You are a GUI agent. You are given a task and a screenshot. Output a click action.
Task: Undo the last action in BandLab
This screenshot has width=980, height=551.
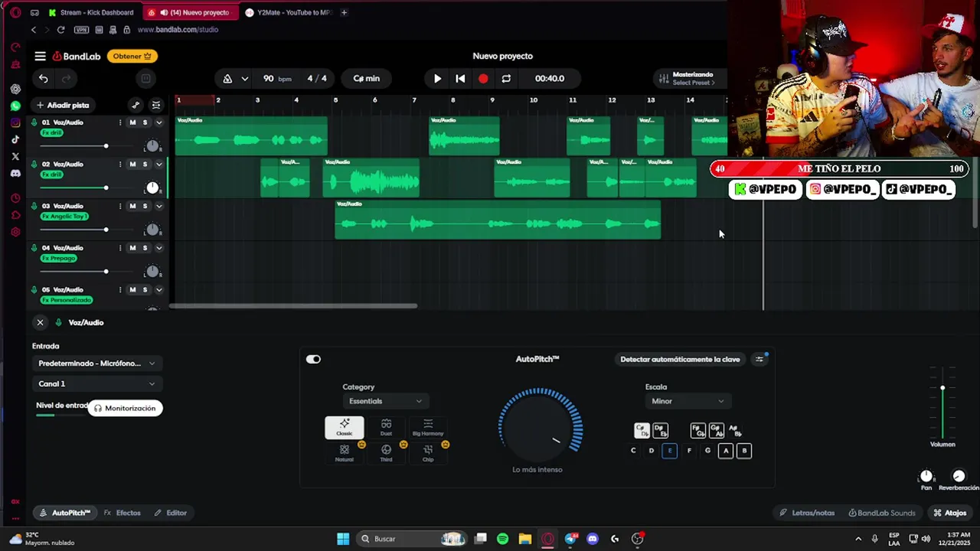[44, 78]
